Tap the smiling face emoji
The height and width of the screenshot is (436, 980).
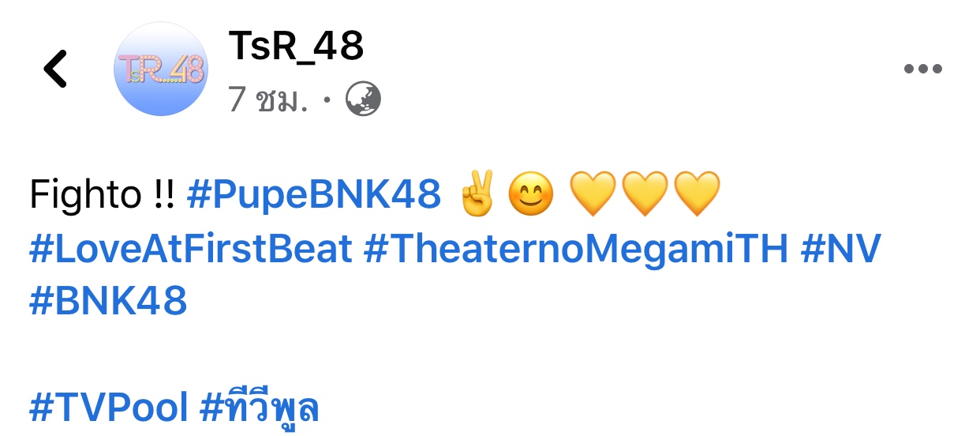[x=530, y=195]
